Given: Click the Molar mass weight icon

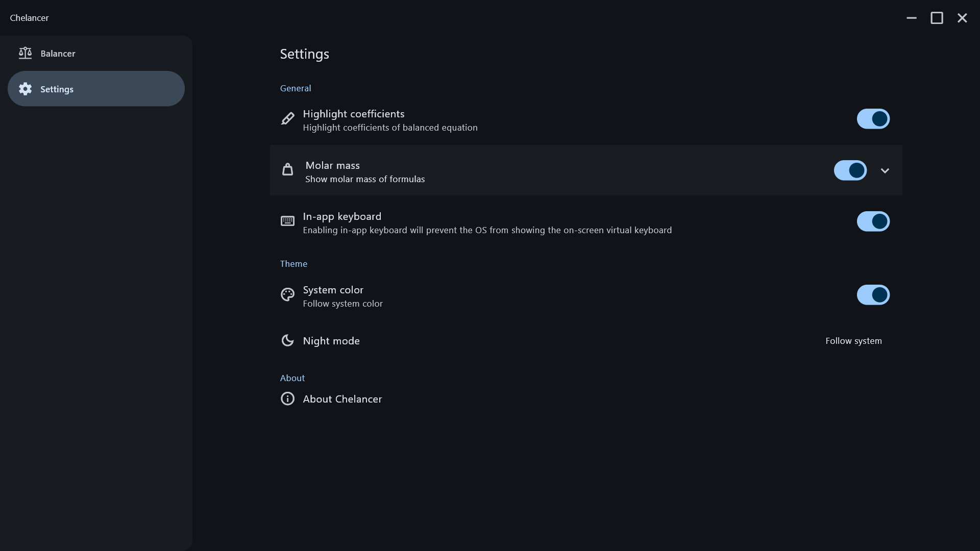Looking at the screenshot, I should tap(287, 170).
